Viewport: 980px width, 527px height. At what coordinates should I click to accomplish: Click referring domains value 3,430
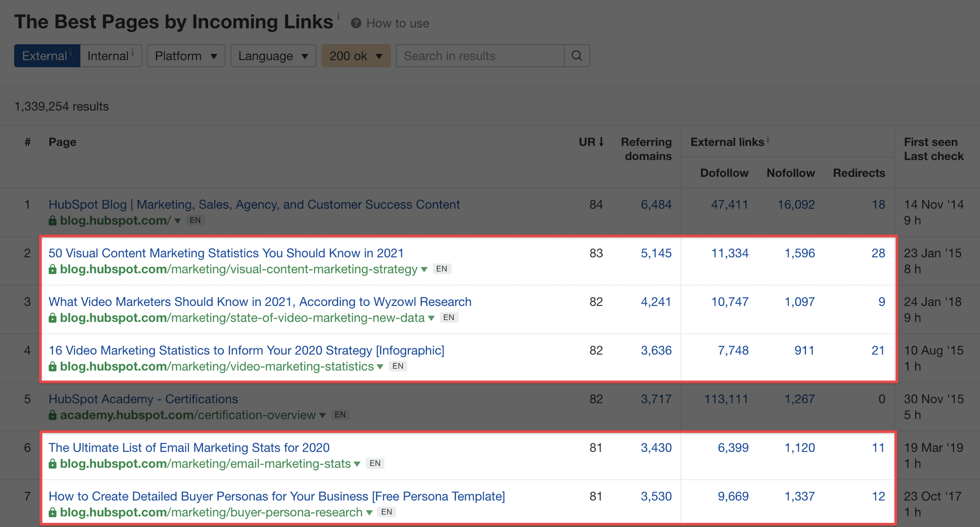[656, 448]
